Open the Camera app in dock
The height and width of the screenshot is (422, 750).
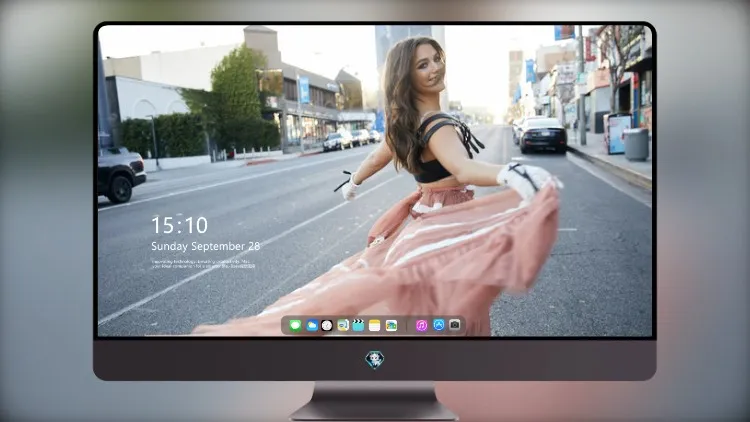click(x=455, y=325)
